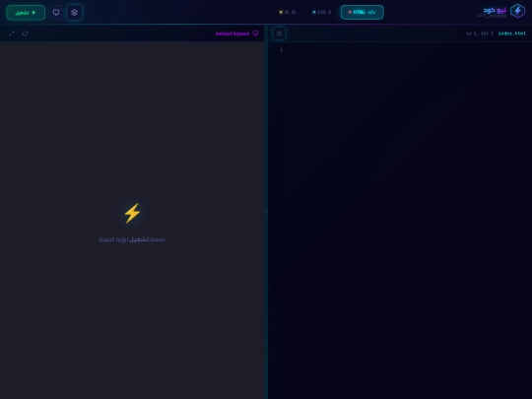
Task: Expand preview with fullscreen arrows icon
Action: coord(12,33)
